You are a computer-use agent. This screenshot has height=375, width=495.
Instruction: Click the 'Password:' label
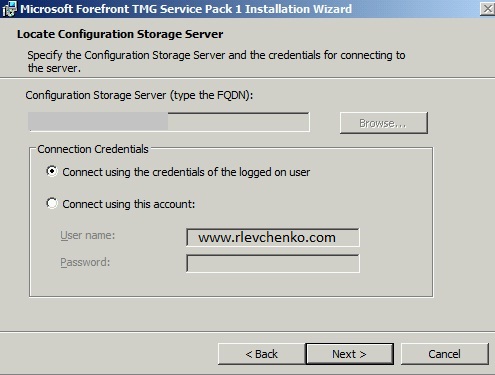[x=85, y=262]
